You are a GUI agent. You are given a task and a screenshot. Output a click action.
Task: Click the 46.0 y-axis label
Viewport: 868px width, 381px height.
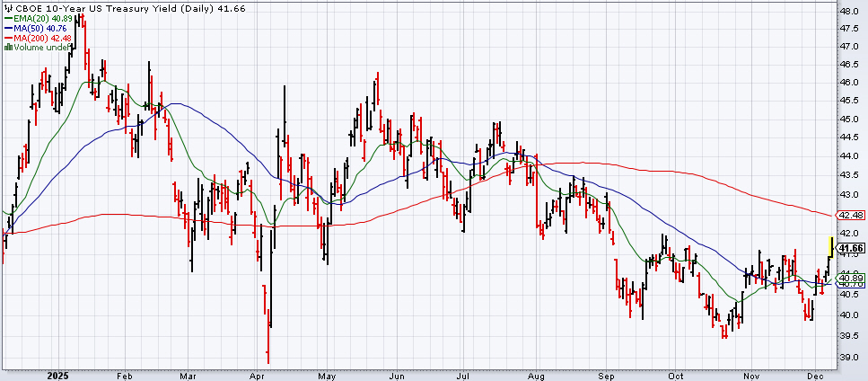tap(849, 83)
